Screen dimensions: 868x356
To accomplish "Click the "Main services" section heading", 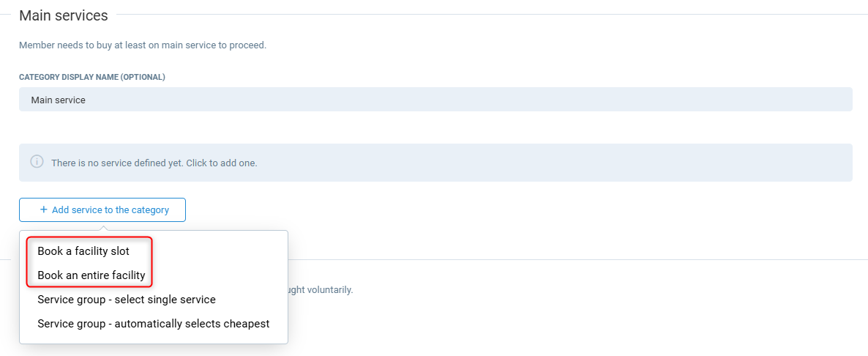I will (64, 15).
